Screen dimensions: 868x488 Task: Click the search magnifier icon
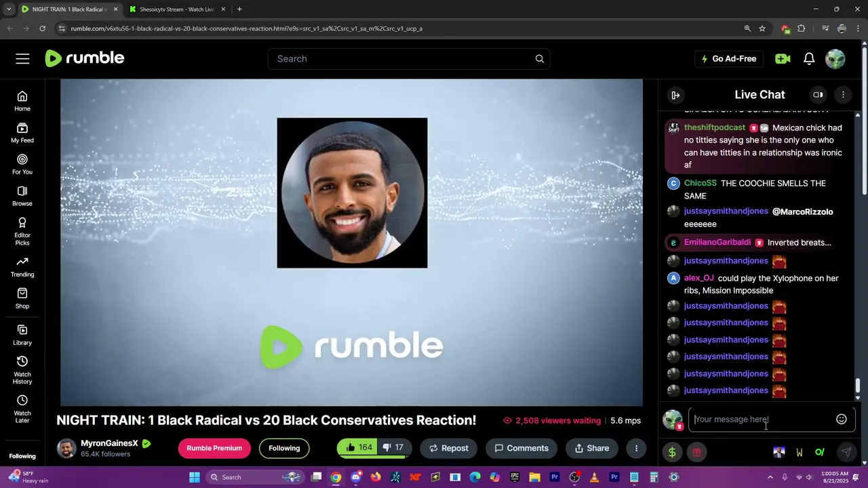[x=540, y=59]
